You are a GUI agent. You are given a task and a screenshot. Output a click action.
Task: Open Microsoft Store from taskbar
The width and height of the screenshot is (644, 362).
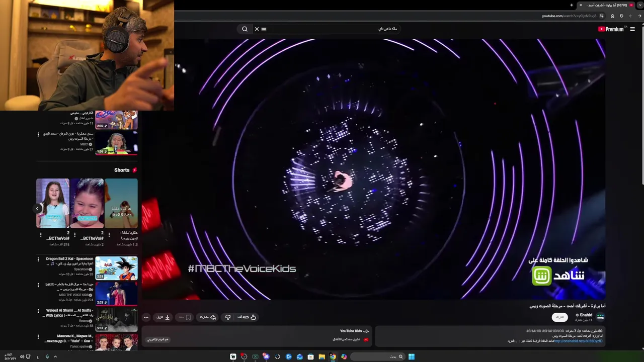tap(310, 356)
